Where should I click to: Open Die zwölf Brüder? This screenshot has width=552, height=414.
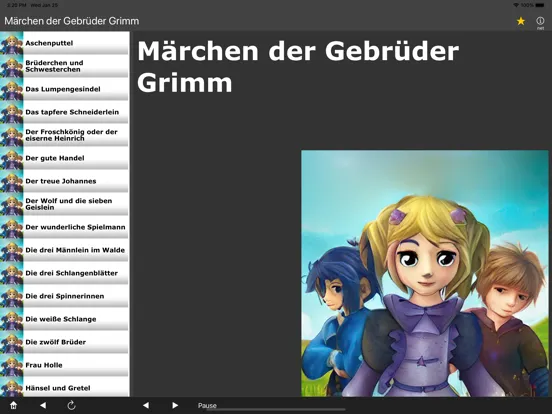[65, 342]
